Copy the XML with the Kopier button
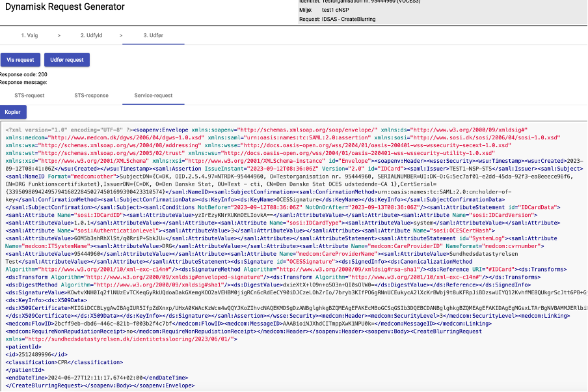The height and width of the screenshot is (392, 588). (x=13, y=113)
